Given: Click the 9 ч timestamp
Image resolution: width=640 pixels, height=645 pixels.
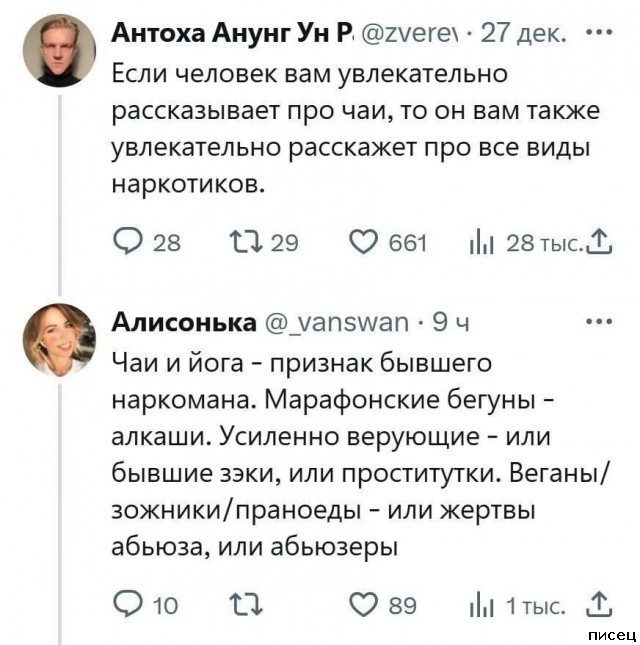Looking at the screenshot, I should tap(458, 324).
